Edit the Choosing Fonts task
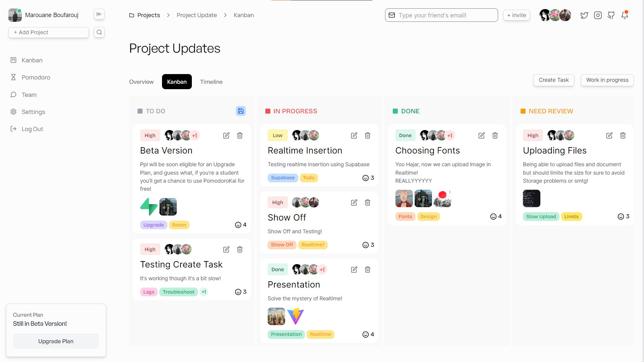This screenshot has height=362, width=644. [x=481, y=135]
